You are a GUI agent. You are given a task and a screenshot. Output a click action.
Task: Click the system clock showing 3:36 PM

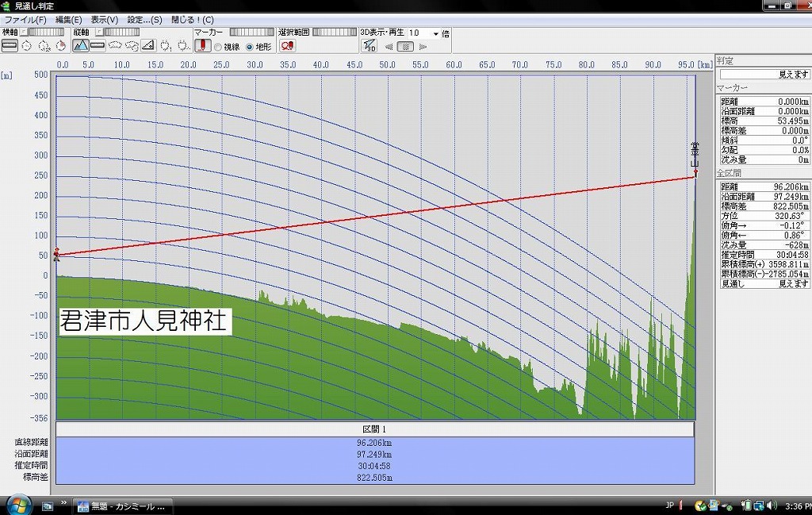798,506
